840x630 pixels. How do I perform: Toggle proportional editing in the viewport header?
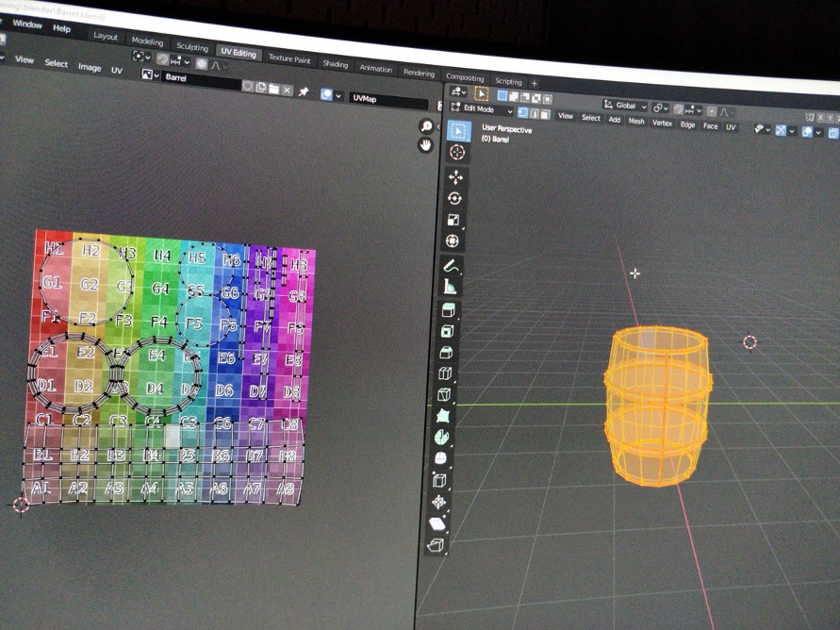(710, 109)
